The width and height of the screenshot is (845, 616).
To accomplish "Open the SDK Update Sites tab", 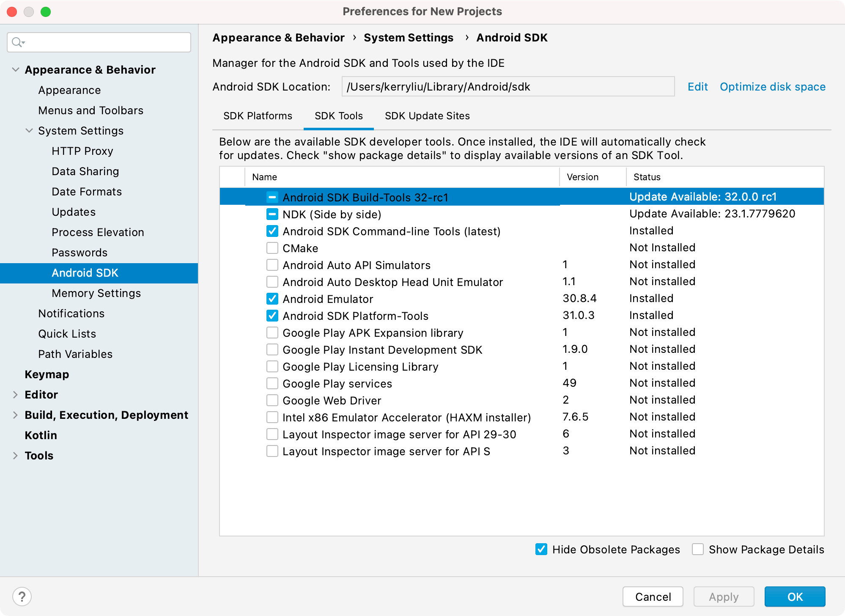I will [427, 116].
